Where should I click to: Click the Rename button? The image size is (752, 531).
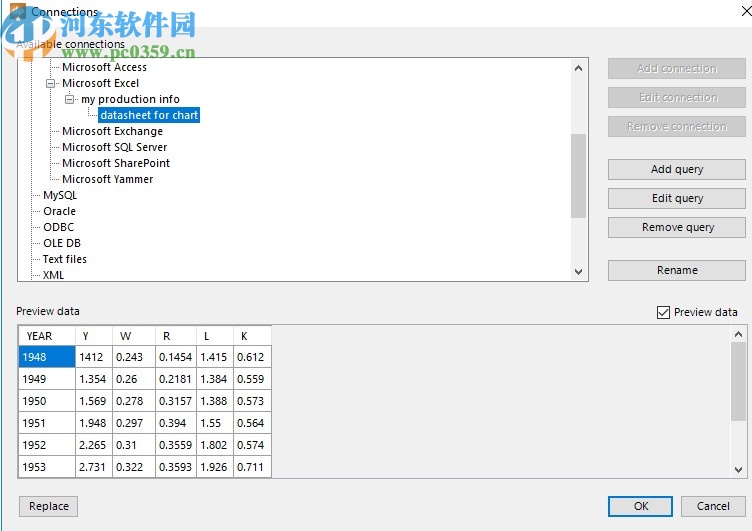(677, 270)
